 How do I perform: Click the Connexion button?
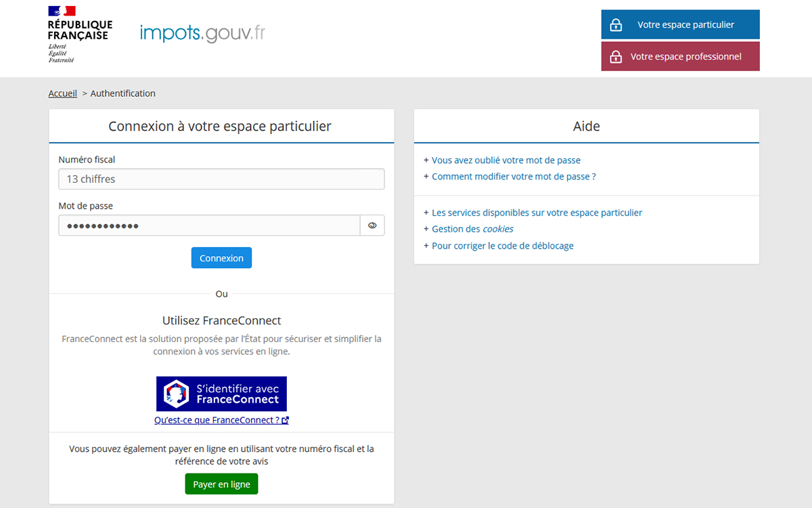pyautogui.click(x=221, y=258)
